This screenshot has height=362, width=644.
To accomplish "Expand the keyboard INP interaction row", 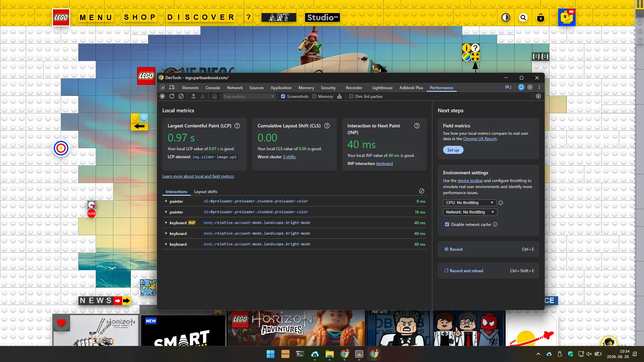I will (x=166, y=223).
